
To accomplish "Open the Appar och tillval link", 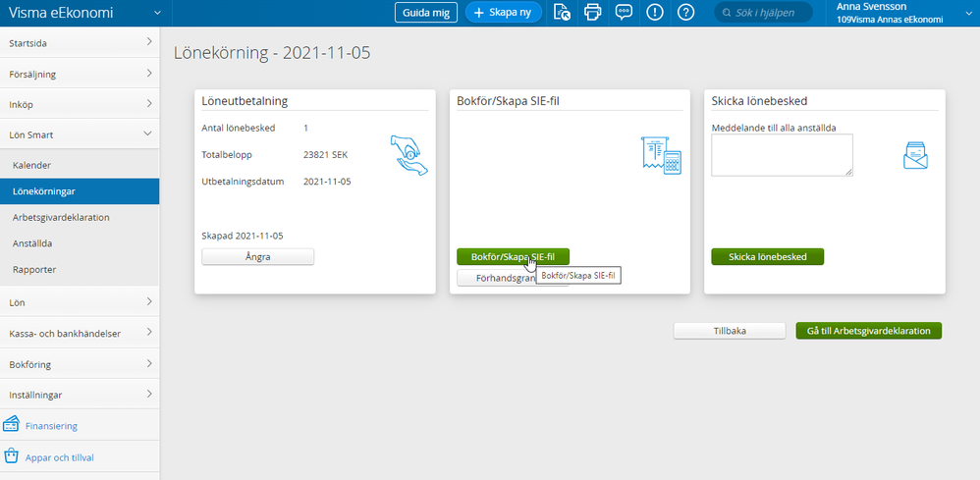I will (59, 457).
